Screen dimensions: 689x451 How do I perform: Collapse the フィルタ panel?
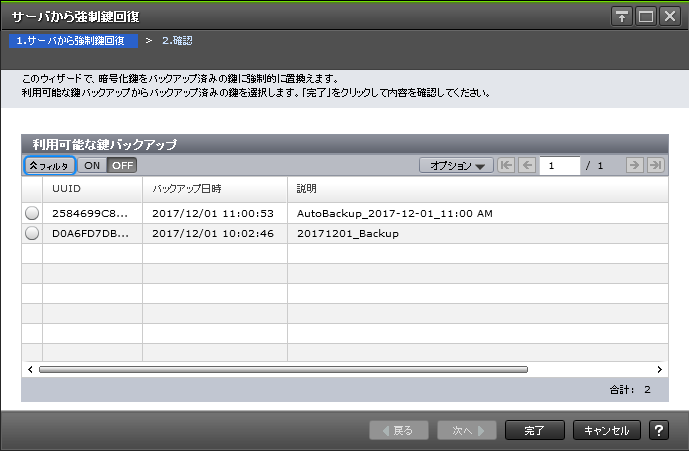tap(49, 166)
